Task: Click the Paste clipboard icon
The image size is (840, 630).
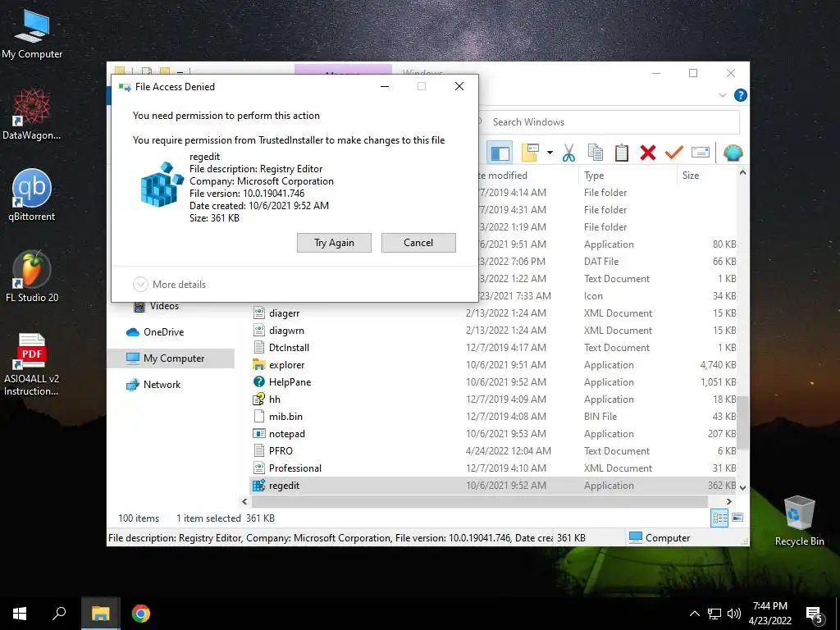Action: click(622, 153)
